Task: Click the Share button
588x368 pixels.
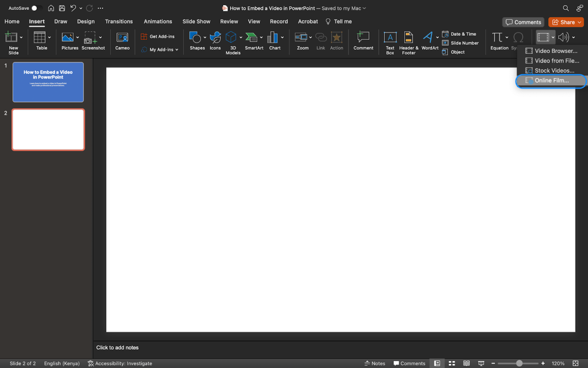Action: point(566,22)
